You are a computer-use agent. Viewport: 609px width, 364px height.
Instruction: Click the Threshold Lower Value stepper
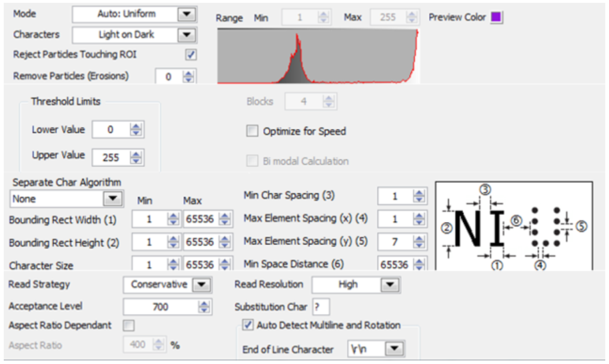click(x=136, y=129)
